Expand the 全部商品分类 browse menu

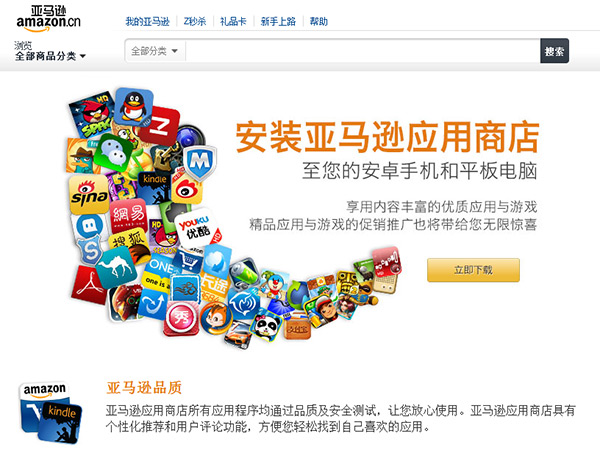[x=50, y=56]
